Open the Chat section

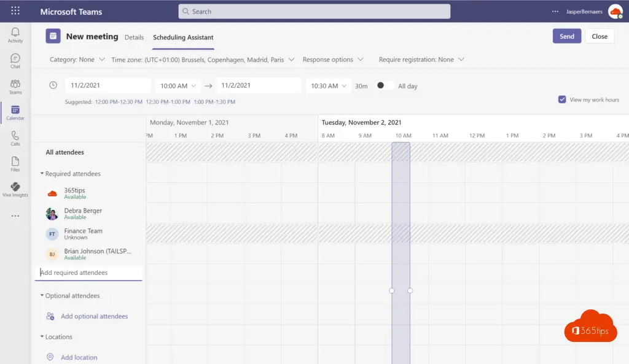15,61
